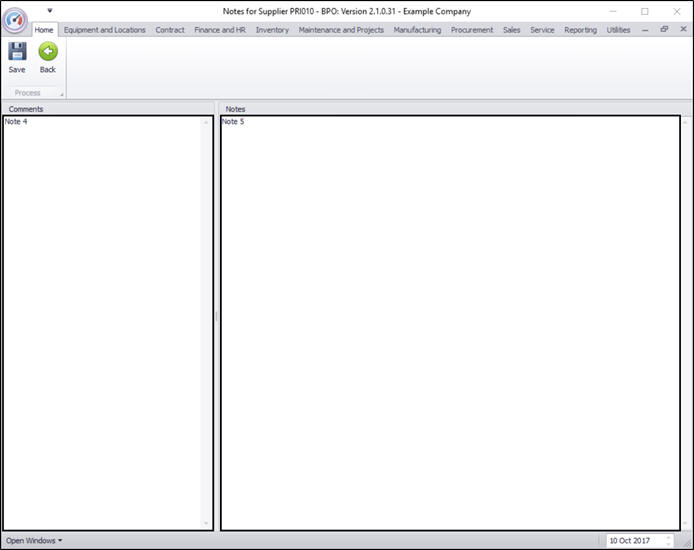The image size is (694, 550).
Task: Click the Comments pane scrollbar down arrow
Action: point(206,523)
